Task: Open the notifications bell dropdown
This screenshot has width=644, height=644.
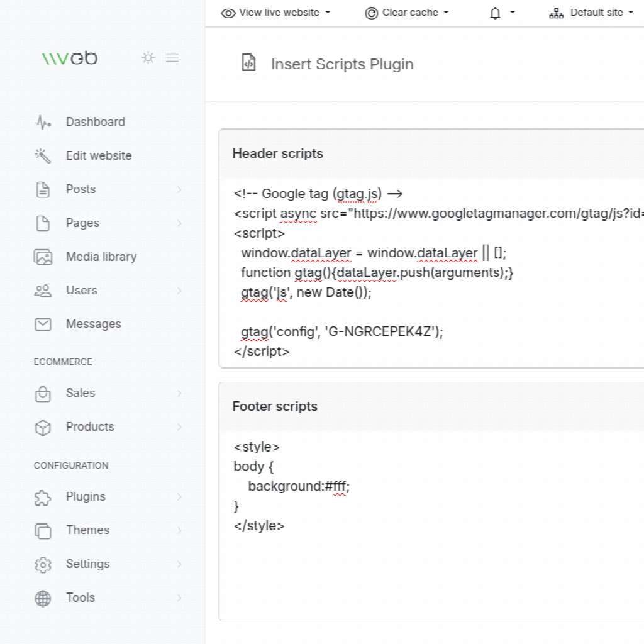Action: 502,13
